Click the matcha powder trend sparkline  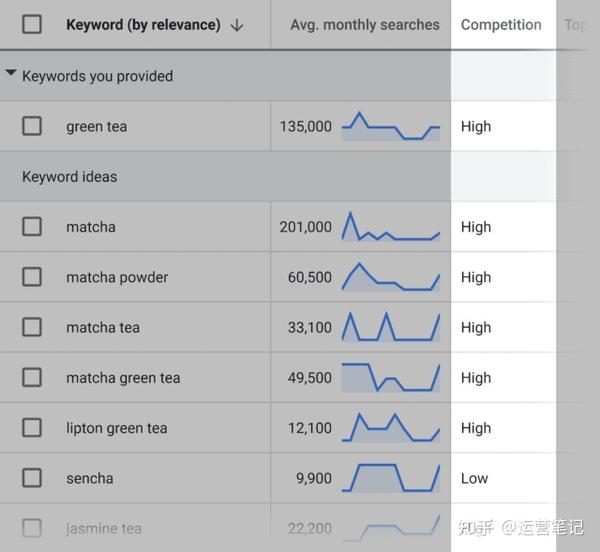pyautogui.click(x=391, y=277)
